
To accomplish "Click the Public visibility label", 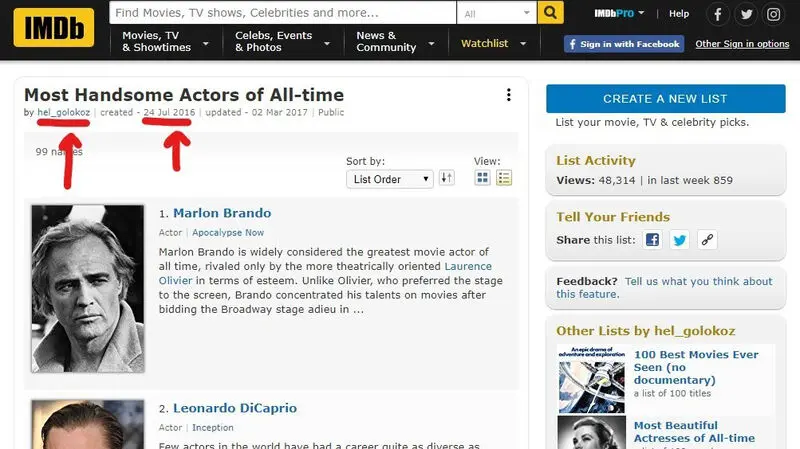I will point(331,112).
